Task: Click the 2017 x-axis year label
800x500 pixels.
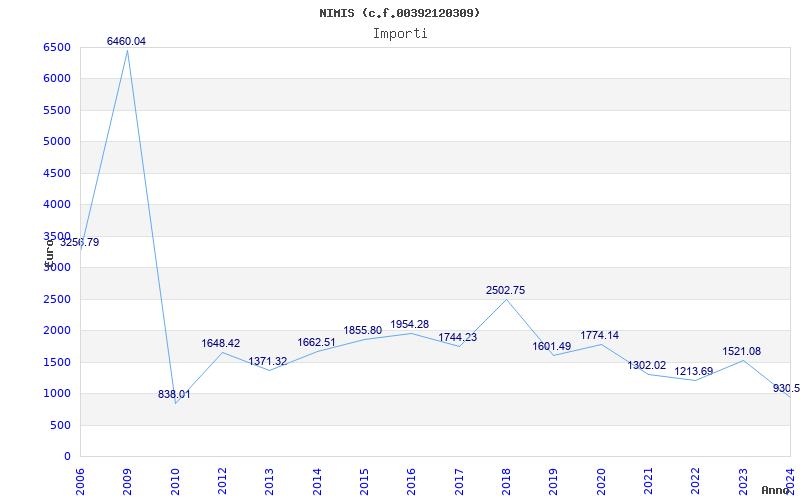Action: point(459,482)
